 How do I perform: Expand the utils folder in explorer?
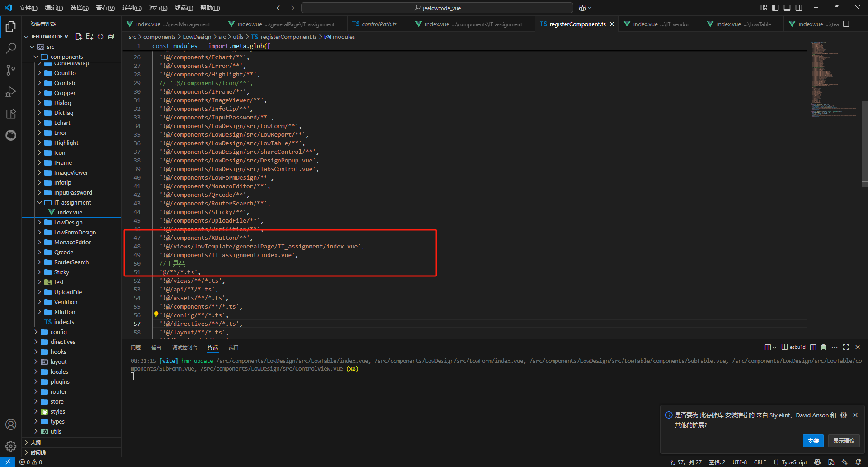point(71,431)
